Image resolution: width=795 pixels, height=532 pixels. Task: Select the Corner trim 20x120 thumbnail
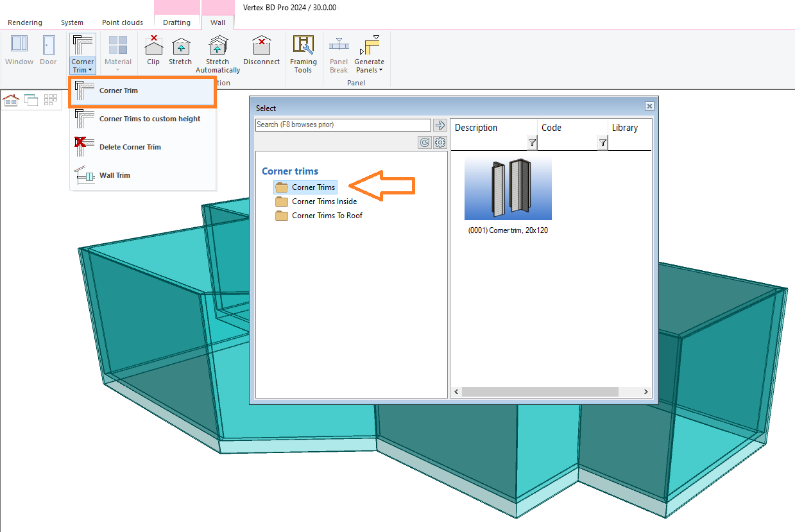[x=508, y=189]
